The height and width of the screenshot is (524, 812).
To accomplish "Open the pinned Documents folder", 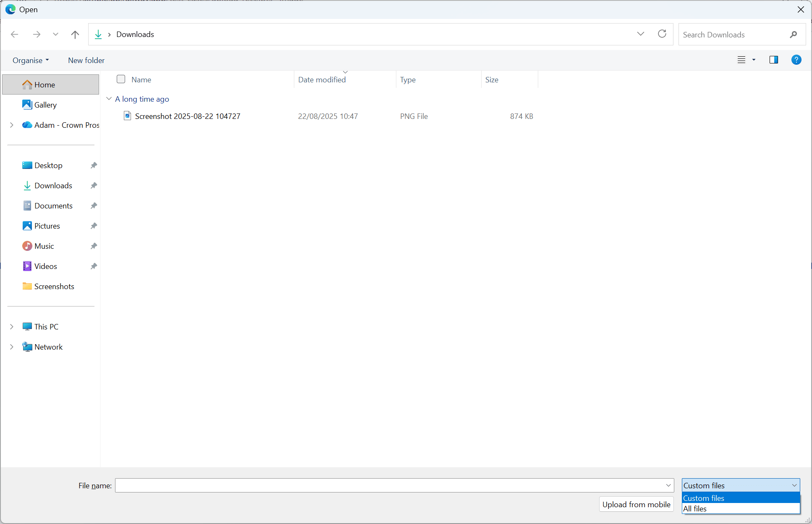I will point(53,206).
